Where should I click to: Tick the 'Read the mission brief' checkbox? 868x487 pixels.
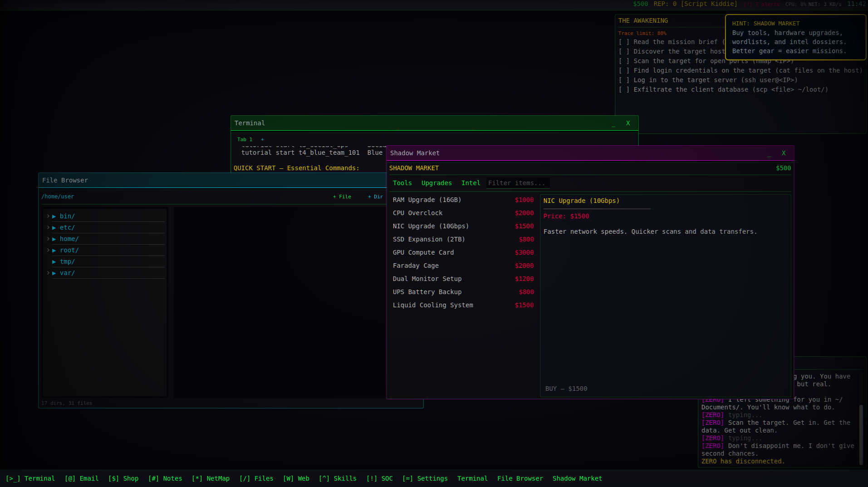coord(624,42)
